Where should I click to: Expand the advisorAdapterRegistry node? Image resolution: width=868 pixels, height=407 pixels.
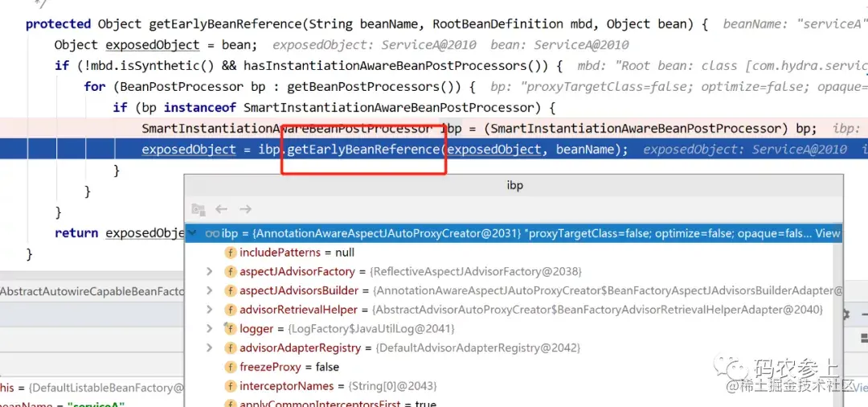209,348
